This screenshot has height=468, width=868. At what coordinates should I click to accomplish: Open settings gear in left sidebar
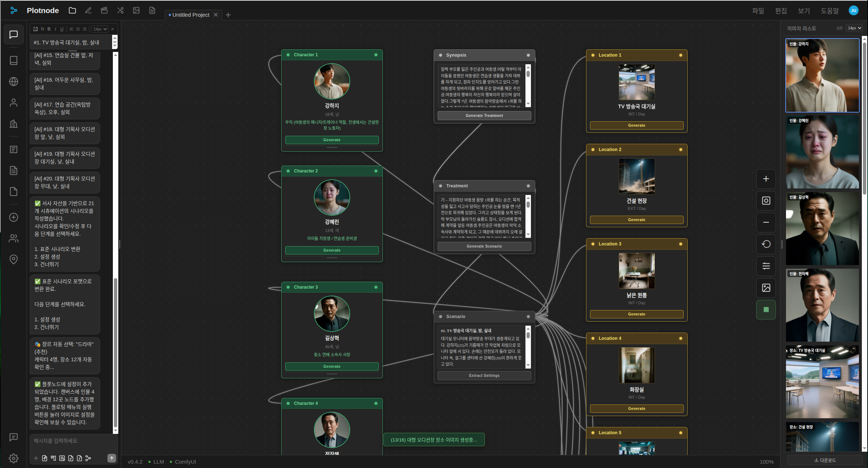tap(13, 458)
